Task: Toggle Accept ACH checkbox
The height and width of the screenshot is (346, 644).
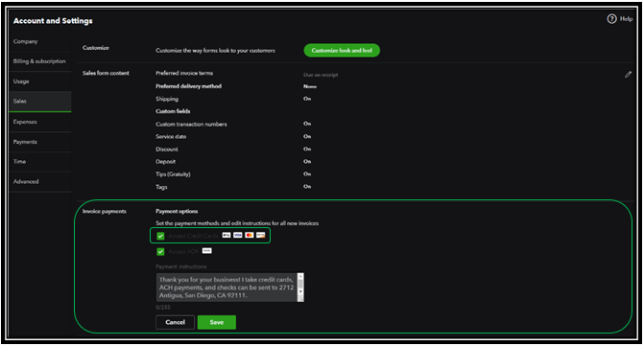Action: tap(160, 251)
